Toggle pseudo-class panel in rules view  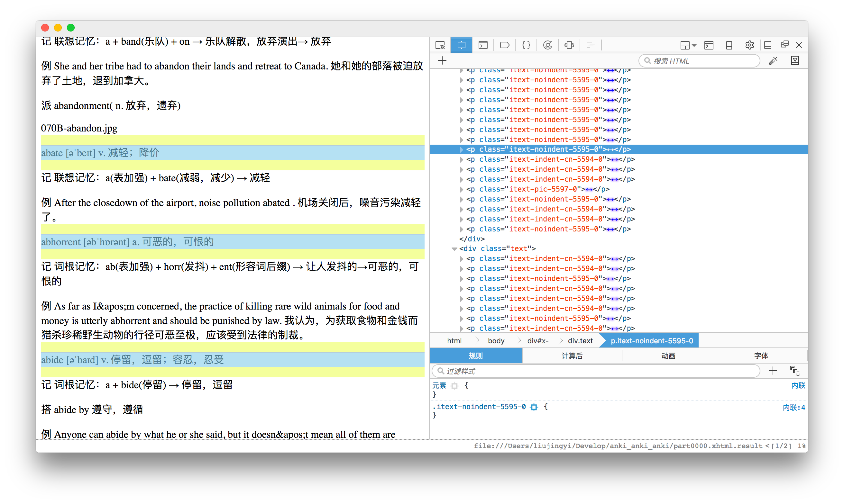tap(795, 371)
